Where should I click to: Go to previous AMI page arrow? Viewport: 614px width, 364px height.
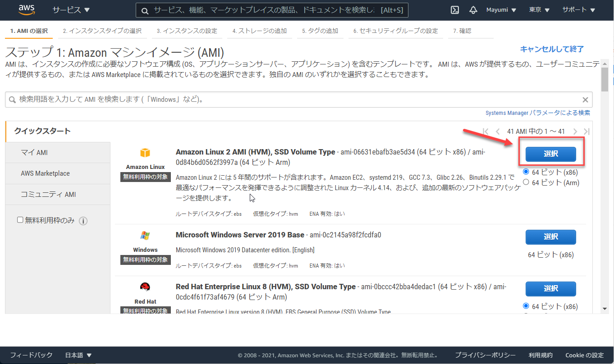click(x=498, y=132)
